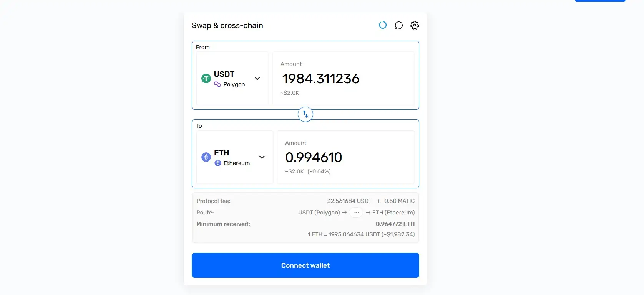The height and width of the screenshot is (295, 644).
Task: Open swap settings via gear icon
Action: pos(415,25)
